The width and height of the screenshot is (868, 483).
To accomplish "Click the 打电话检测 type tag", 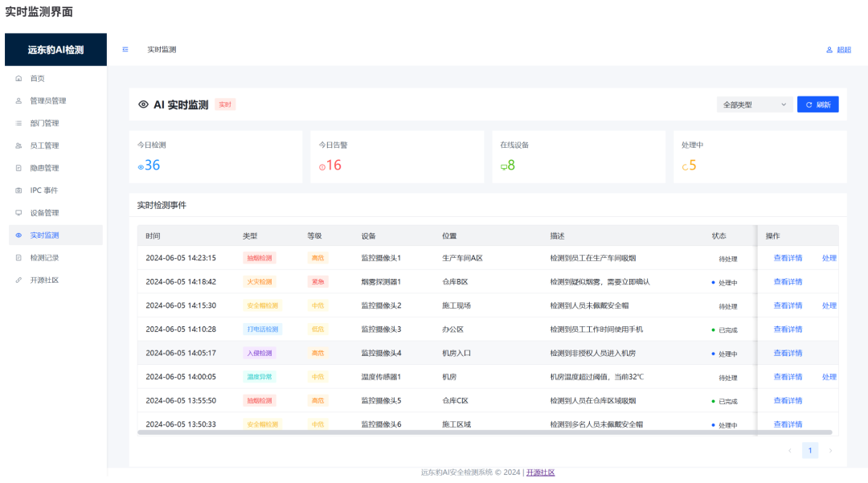I will click(x=262, y=330).
